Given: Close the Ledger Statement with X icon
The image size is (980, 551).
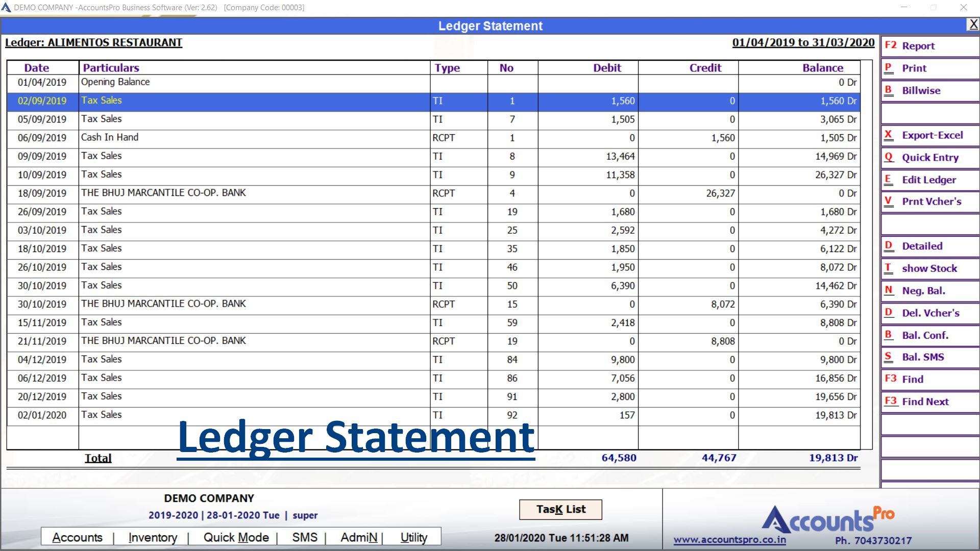Looking at the screenshot, I should [x=973, y=24].
